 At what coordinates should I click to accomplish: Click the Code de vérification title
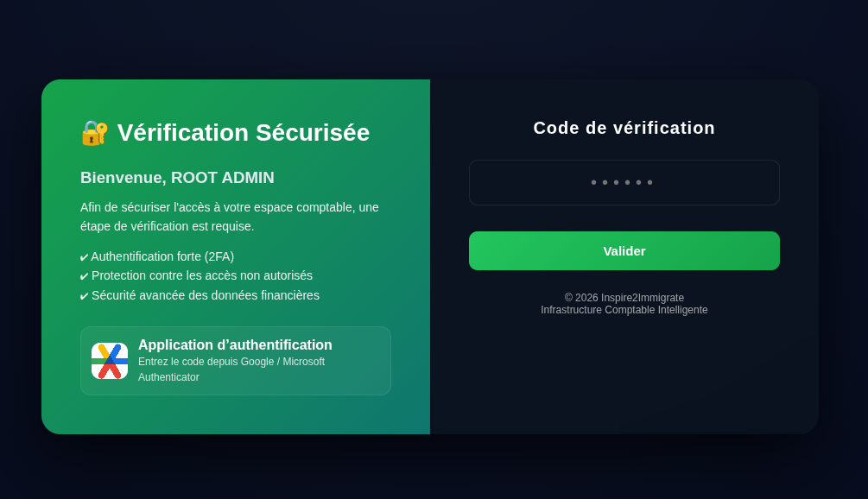coord(624,128)
